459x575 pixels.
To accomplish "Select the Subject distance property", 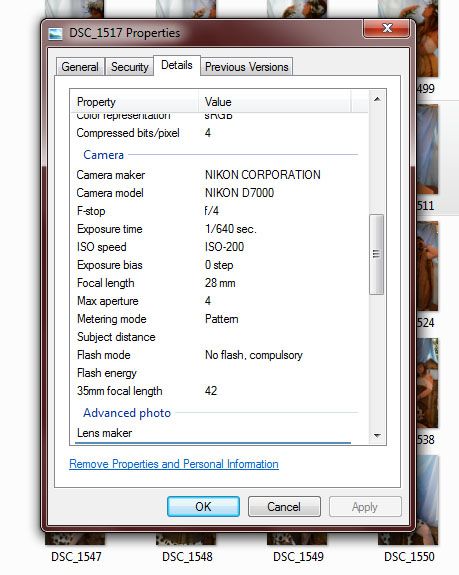I will 116,337.
